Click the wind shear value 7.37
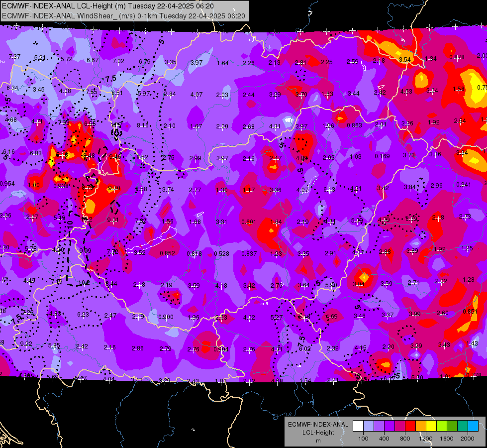The width and height of the screenshot is (487, 448). click(14, 57)
